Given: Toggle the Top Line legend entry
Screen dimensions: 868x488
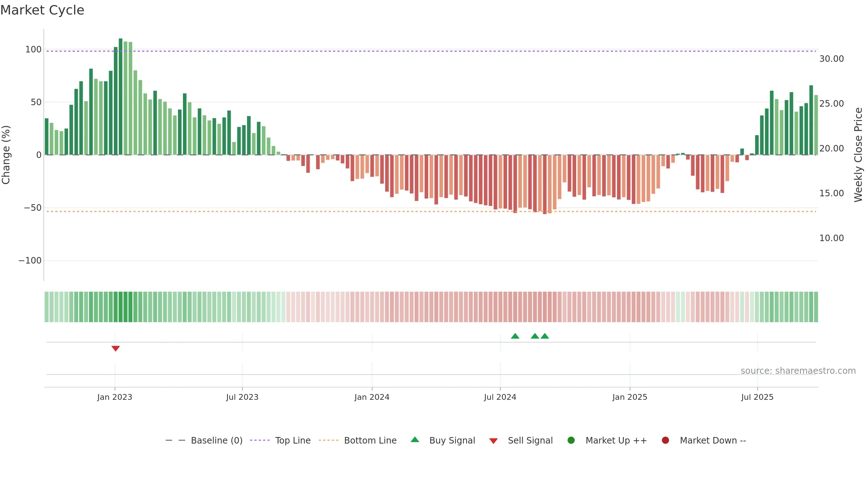Looking at the screenshot, I should pos(280,440).
